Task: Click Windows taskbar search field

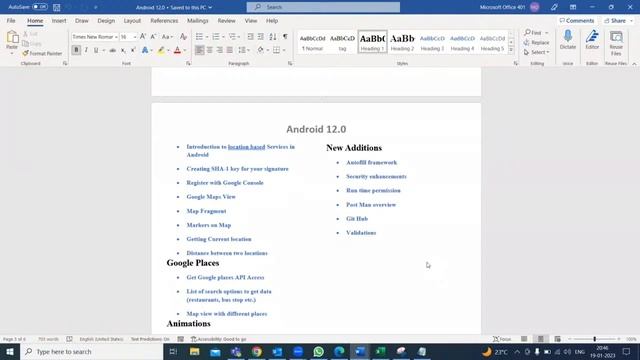Action: (x=92, y=351)
